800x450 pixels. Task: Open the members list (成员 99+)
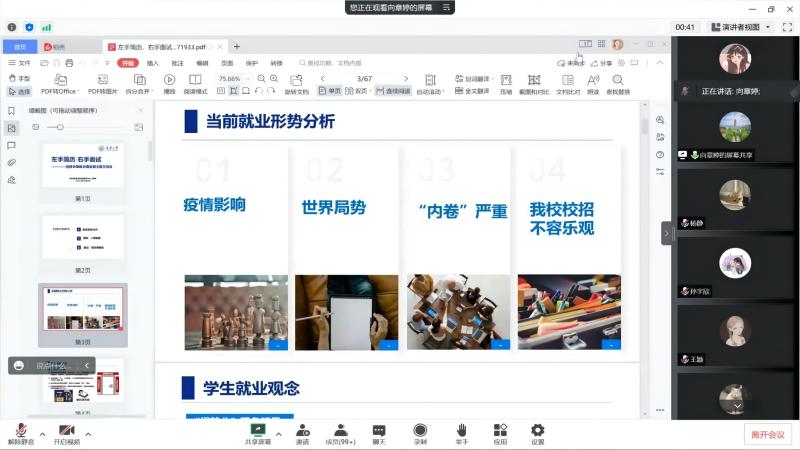tap(340, 434)
